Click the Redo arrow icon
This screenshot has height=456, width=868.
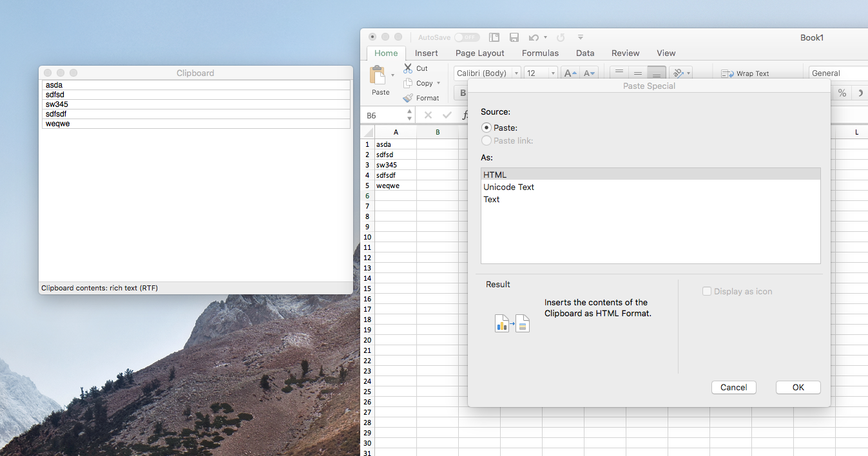[x=561, y=37]
